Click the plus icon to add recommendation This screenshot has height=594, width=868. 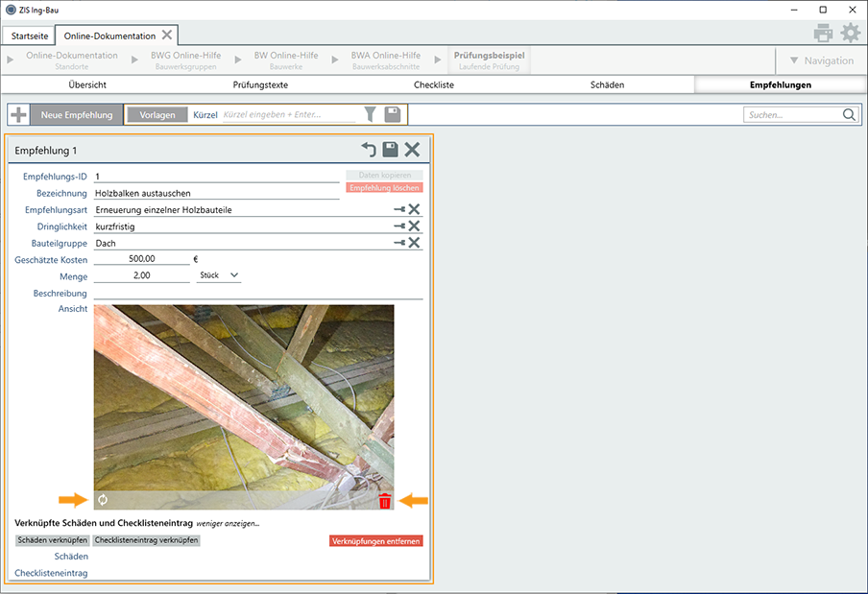click(x=18, y=115)
